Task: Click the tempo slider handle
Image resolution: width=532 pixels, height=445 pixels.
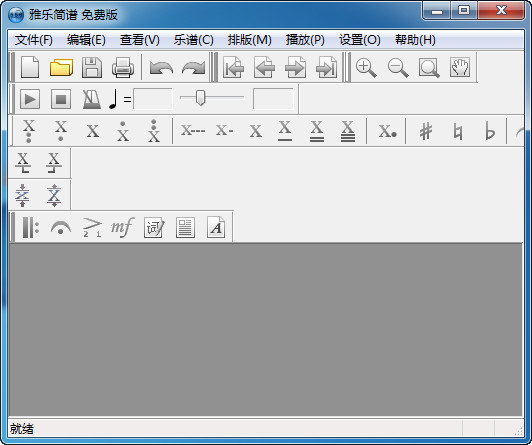Action: point(201,98)
